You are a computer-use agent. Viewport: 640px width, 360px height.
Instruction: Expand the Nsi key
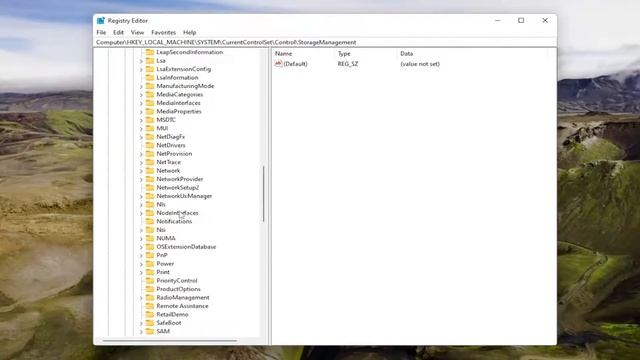tap(141, 230)
